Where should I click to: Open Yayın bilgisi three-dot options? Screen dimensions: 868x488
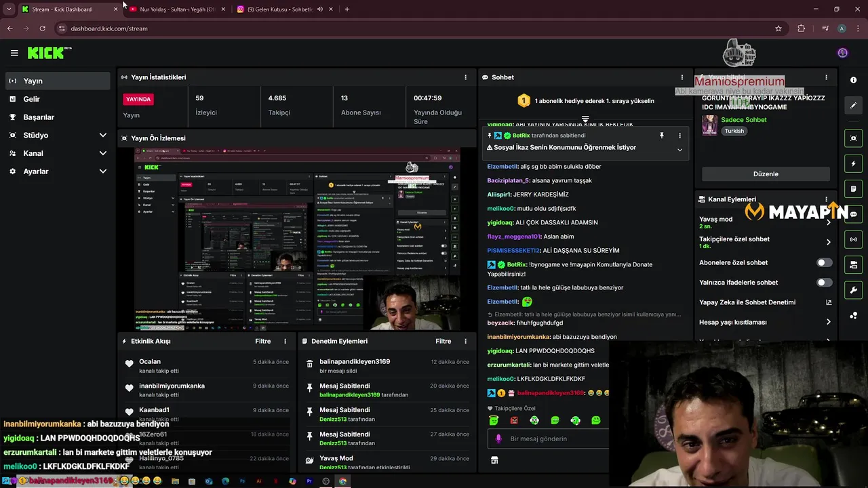click(826, 77)
